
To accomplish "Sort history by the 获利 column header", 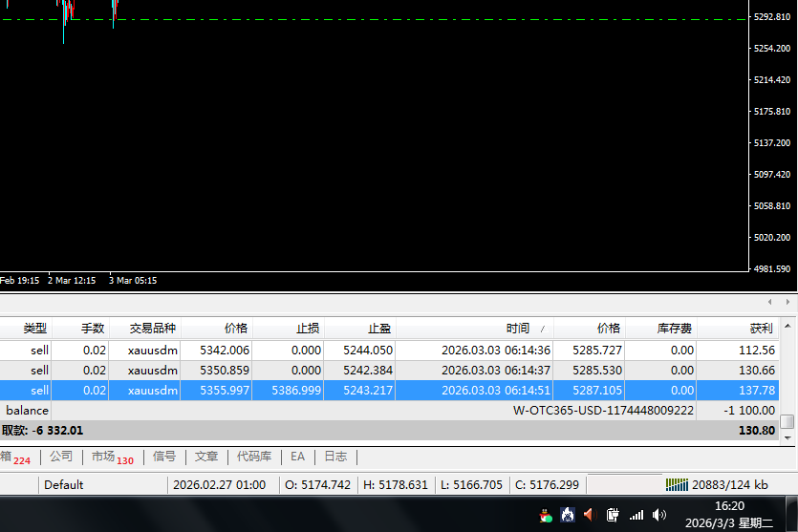I will pos(761,328).
